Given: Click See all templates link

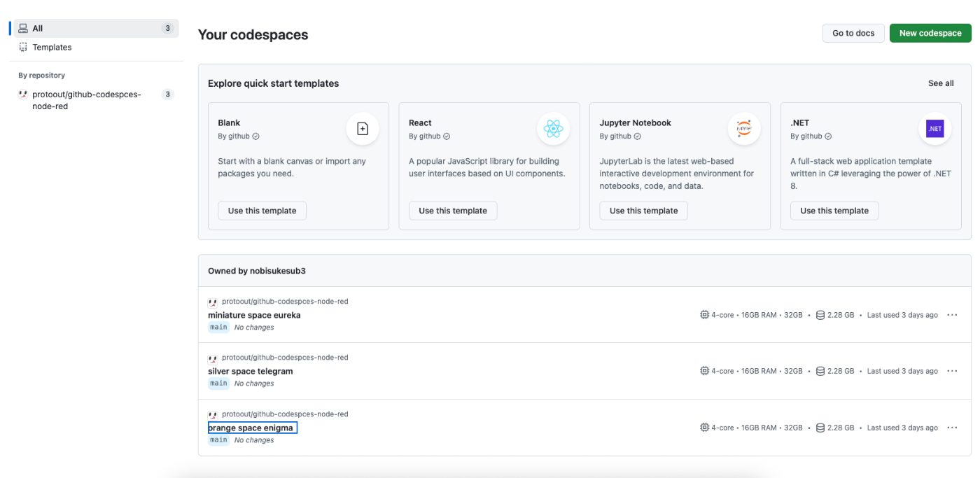Looking at the screenshot, I should (x=941, y=83).
